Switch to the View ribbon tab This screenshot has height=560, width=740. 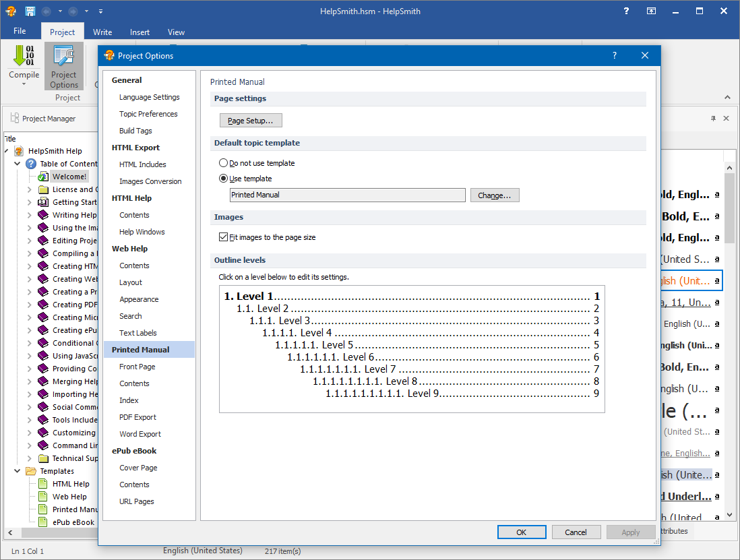[x=176, y=32]
